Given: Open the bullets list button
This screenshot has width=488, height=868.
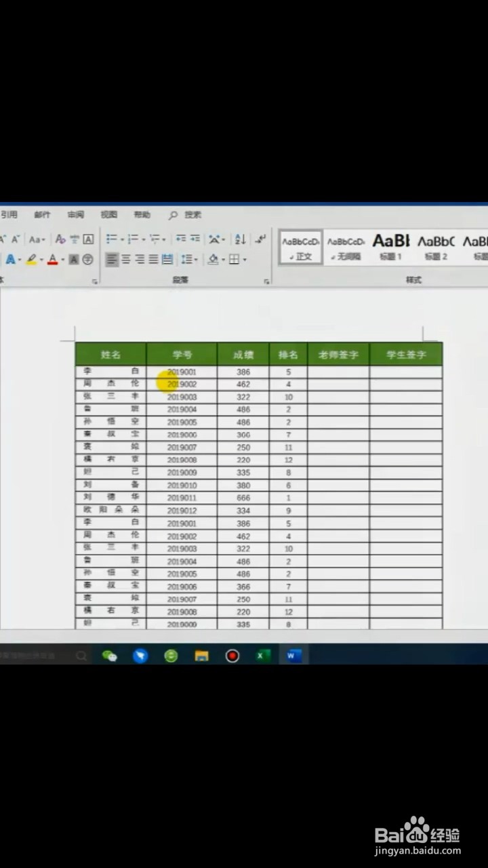Looking at the screenshot, I should click(x=111, y=239).
